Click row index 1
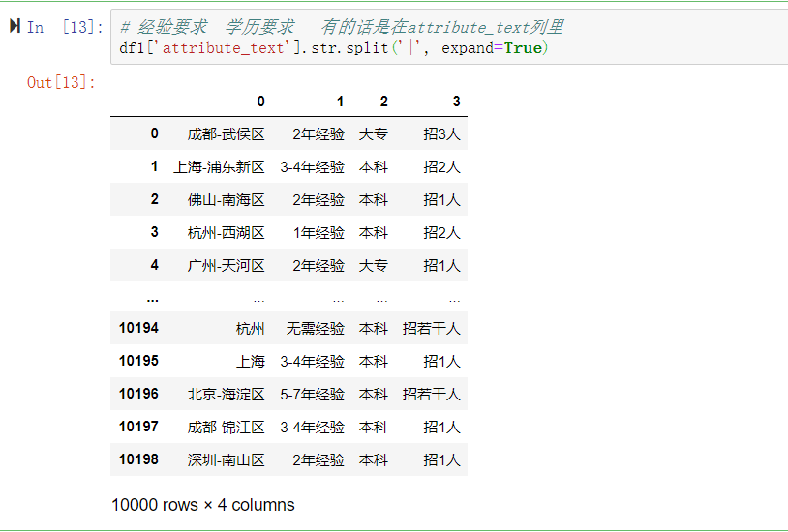The image size is (788, 532). click(x=154, y=166)
